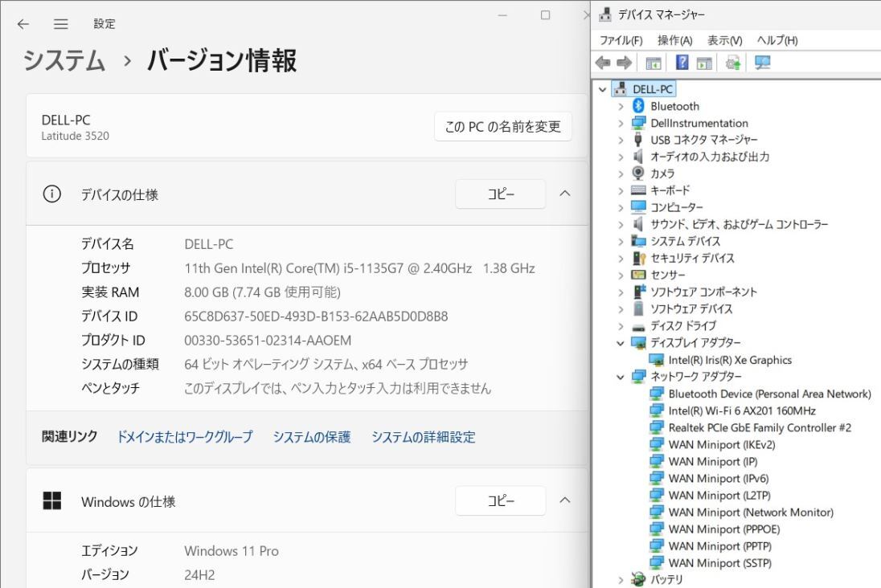Open ドメインまたはワークグループ link
881x588 pixels.
coord(185,436)
